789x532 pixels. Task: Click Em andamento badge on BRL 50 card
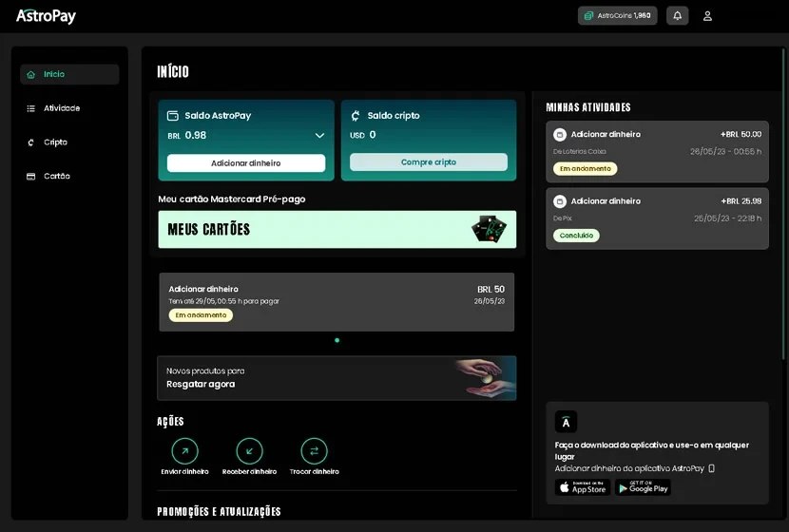(201, 315)
